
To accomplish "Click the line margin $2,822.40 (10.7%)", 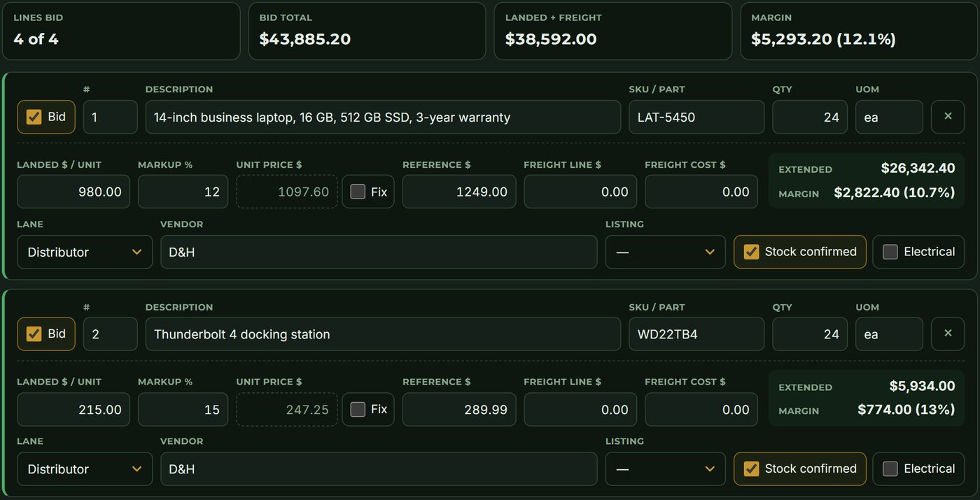I will 895,192.
